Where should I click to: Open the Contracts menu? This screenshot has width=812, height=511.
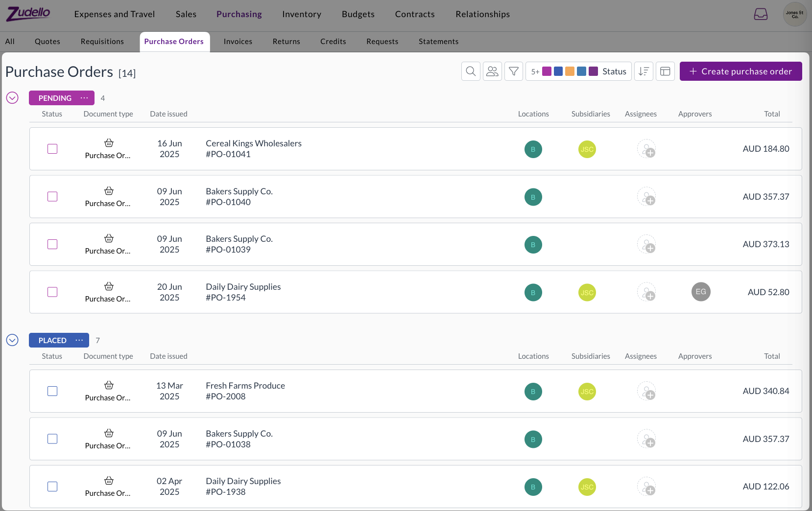click(x=415, y=14)
